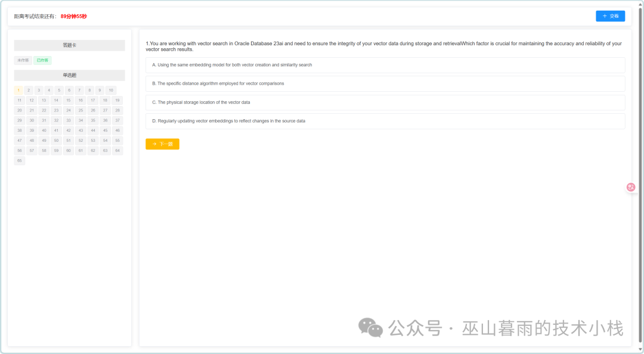Jump to question 60

click(68, 151)
